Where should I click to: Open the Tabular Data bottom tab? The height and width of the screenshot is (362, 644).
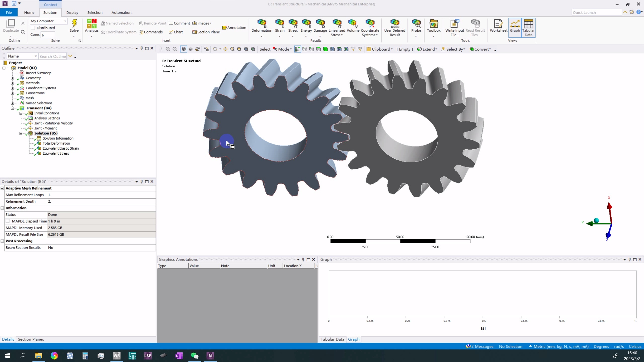click(x=332, y=339)
